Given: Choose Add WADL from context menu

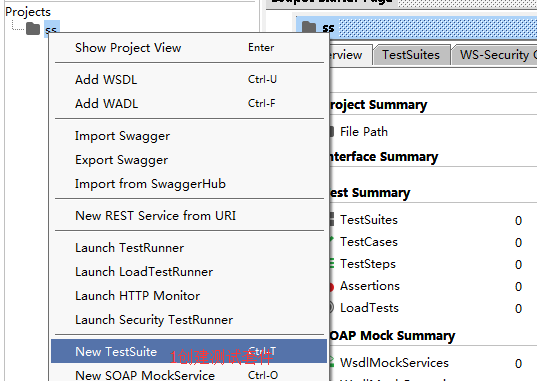Looking at the screenshot, I should [x=189, y=103].
